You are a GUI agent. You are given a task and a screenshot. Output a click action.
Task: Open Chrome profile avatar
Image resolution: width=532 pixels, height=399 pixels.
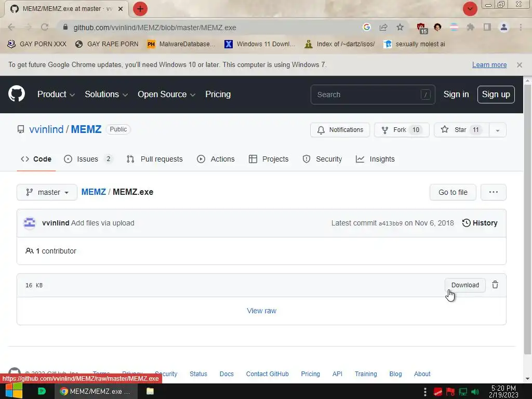pyautogui.click(x=504, y=27)
